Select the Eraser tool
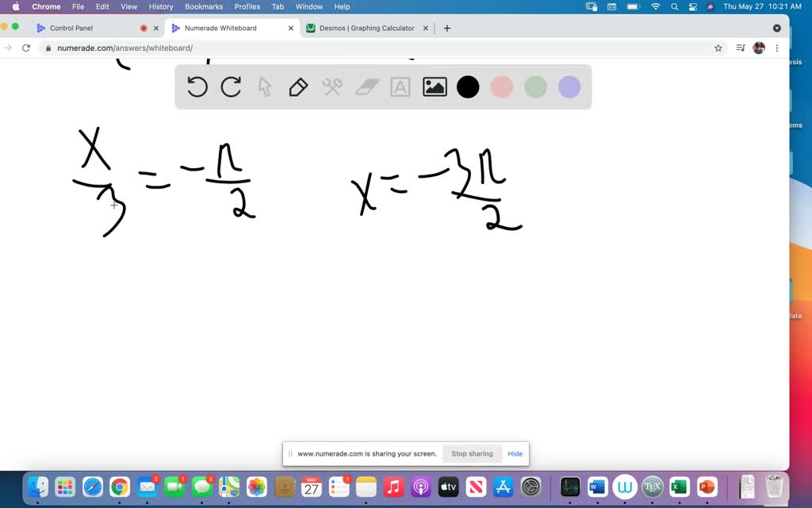Image resolution: width=812 pixels, height=508 pixels. point(366,87)
